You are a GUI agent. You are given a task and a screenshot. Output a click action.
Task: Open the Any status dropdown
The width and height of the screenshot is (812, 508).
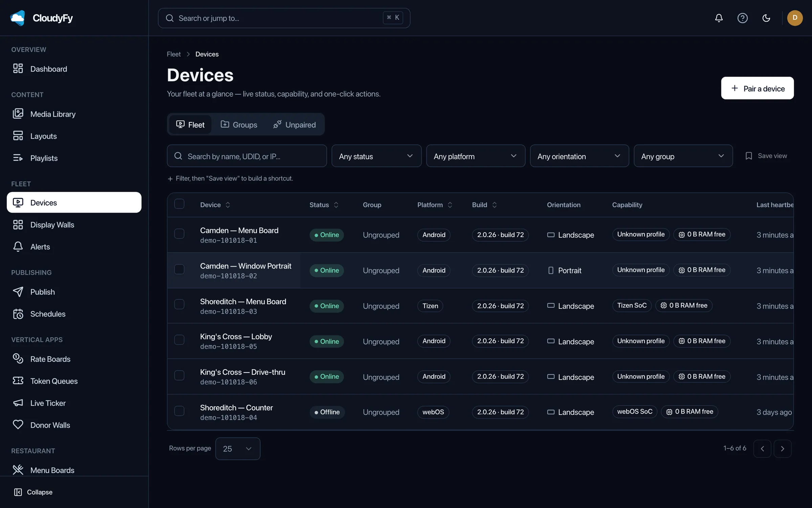[x=376, y=156]
